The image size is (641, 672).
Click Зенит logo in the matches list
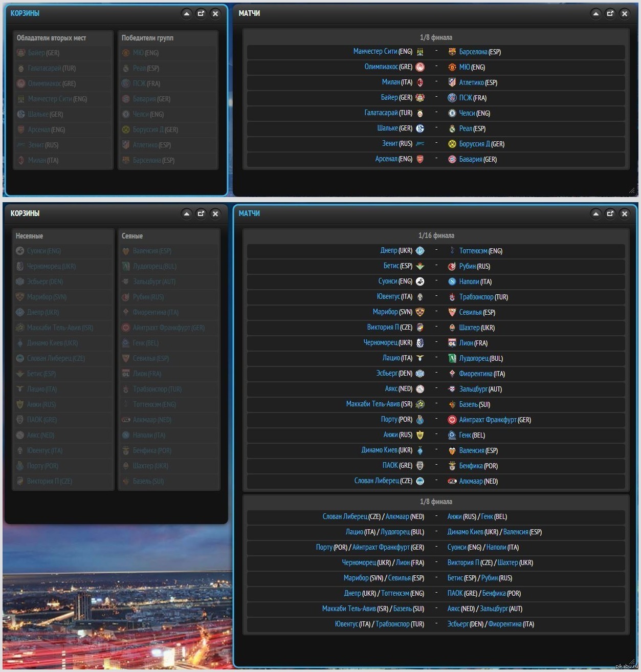click(x=420, y=144)
